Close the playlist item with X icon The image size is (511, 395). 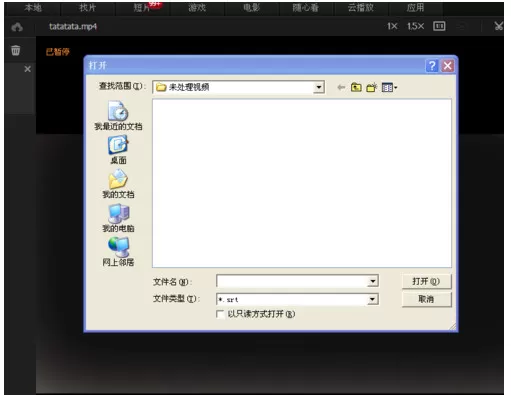point(28,69)
